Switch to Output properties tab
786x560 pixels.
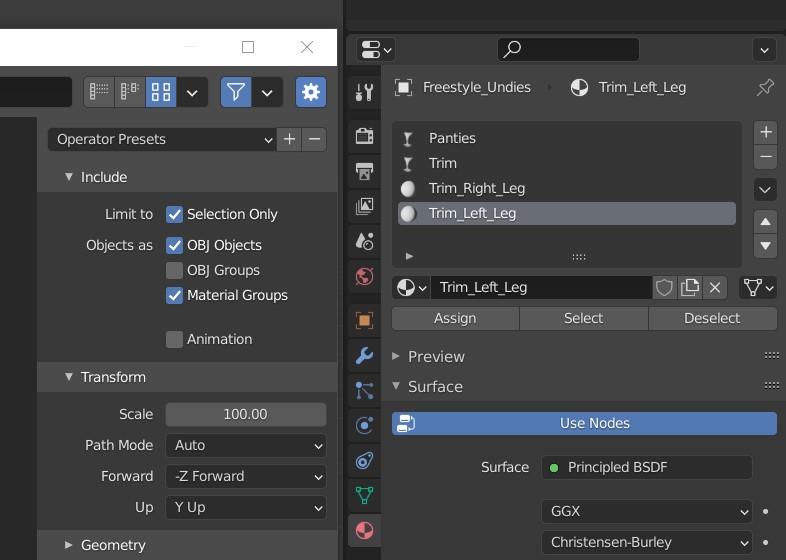pos(364,170)
